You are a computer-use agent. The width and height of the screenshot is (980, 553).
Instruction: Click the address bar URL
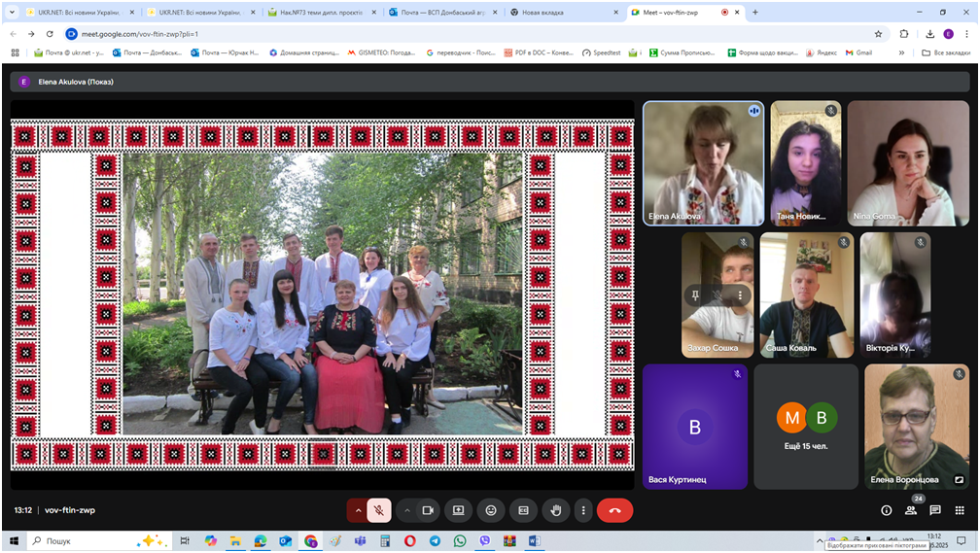click(x=140, y=34)
